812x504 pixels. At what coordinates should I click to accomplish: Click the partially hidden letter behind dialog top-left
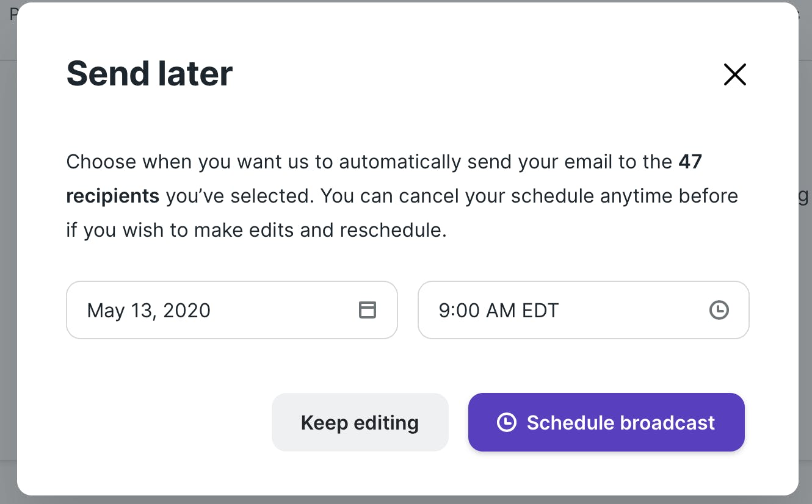coord(12,15)
